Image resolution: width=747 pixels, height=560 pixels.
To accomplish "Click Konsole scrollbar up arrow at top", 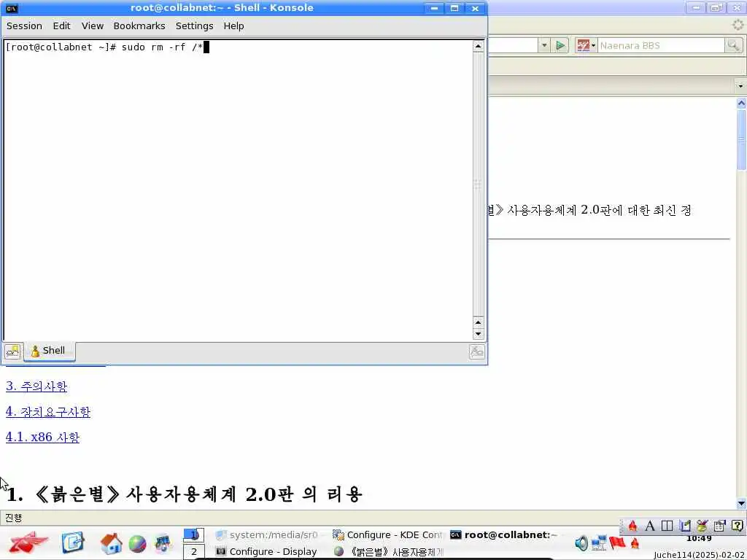I will tap(478, 46).
